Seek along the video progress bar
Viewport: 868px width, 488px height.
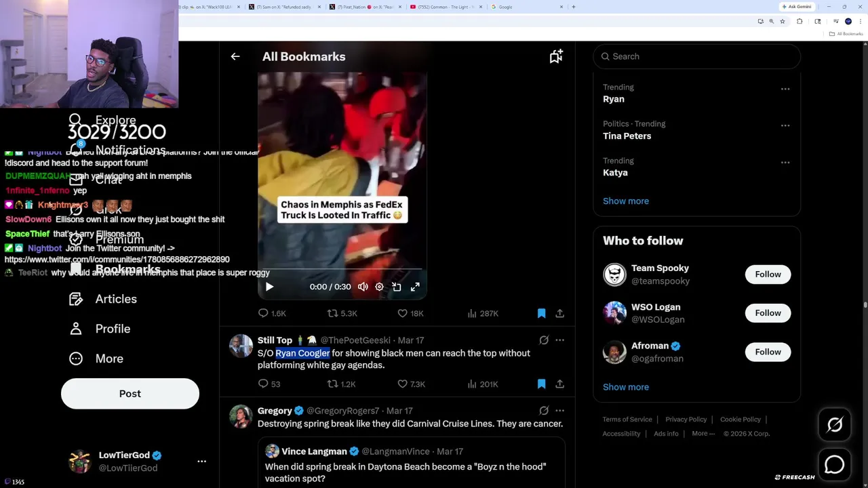coord(342,270)
